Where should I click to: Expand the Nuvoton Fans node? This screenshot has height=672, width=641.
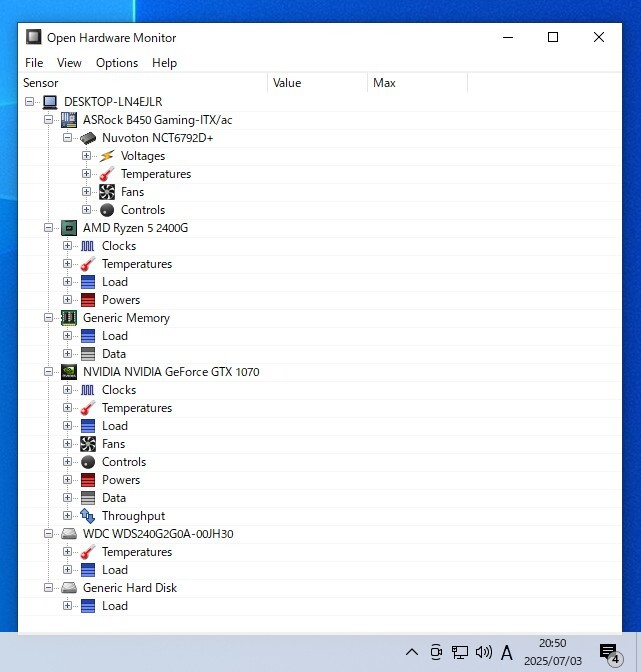pyautogui.click(x=87, y=192)
